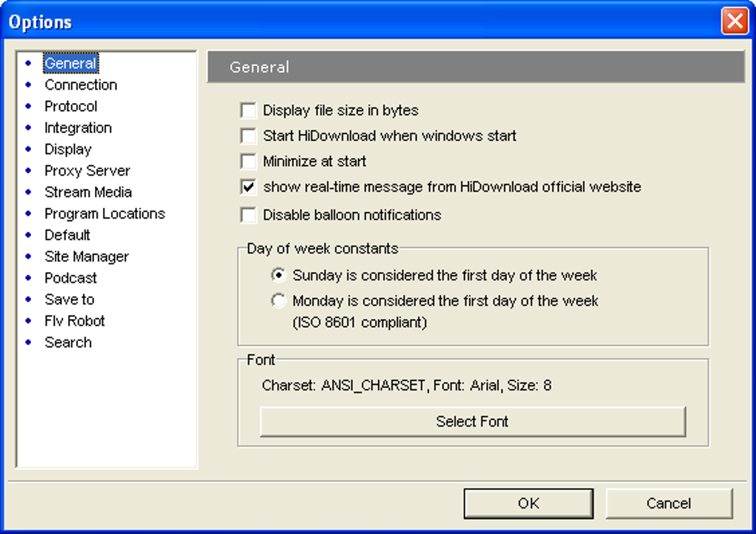Toggle the Minimize at start checkbox
This screenshot has height=534, width=756.
248,162
